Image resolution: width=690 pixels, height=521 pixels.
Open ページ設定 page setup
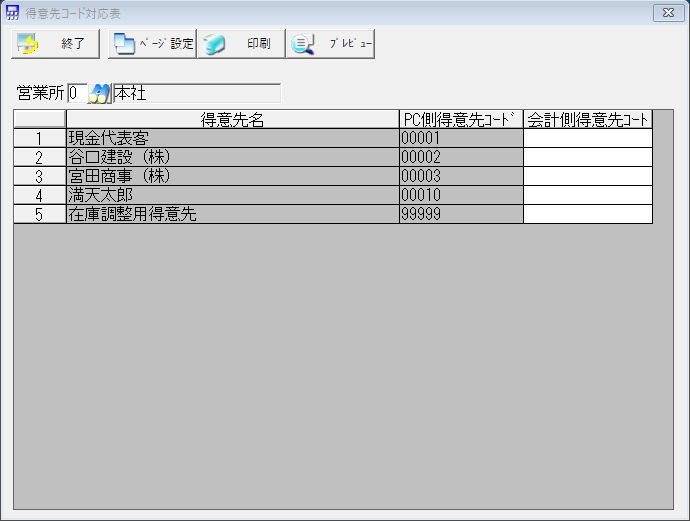pyautogui.click(x=152, y=44)
